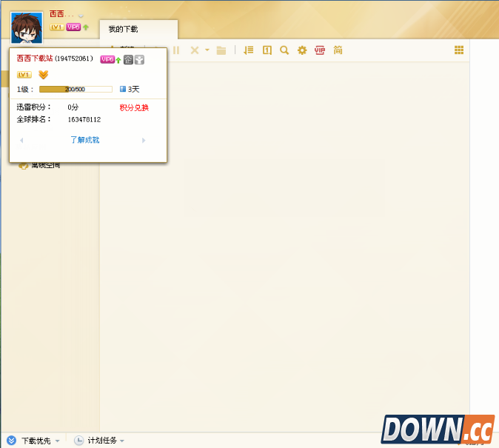Click the delete task X icon
This screenshot has height=448, width=499.
click(x=195, y=50)
